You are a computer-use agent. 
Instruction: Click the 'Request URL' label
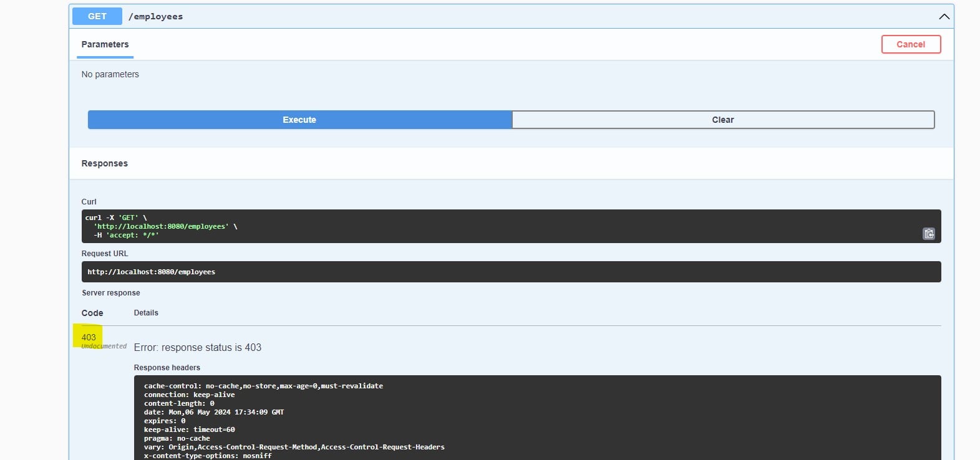point(105,254)
